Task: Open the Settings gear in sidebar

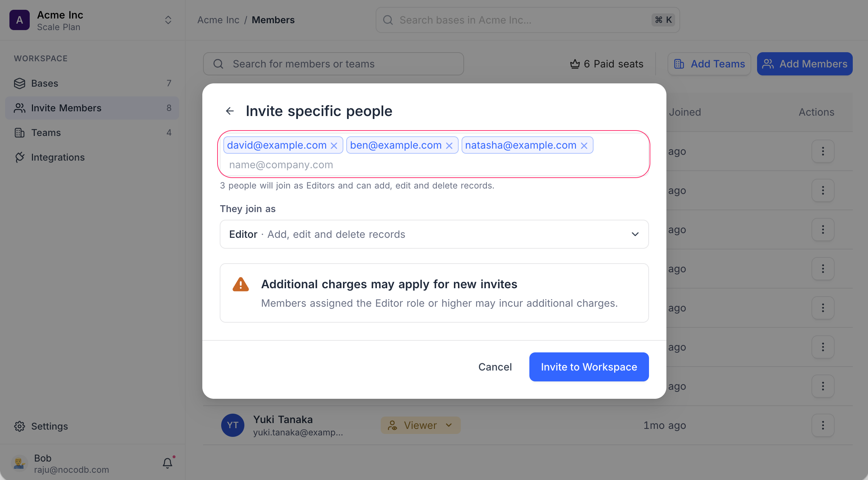Action: coord(20,426)
